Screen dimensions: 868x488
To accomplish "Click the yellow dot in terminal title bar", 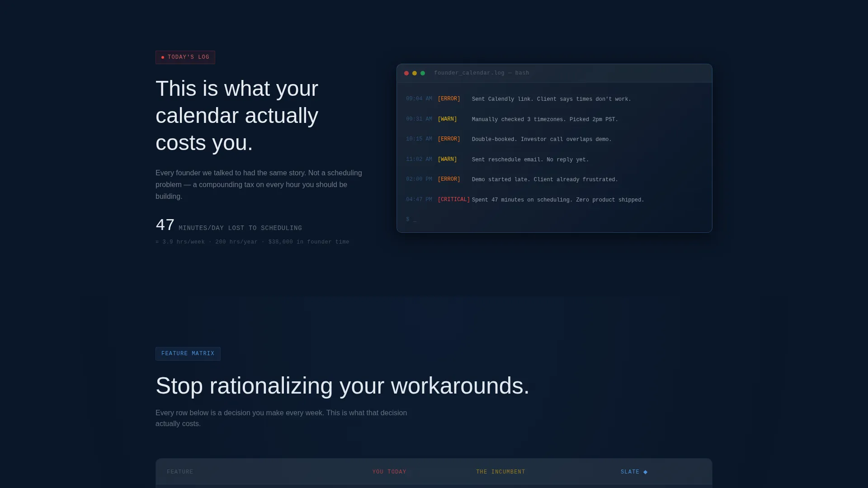I will (415, 73).
